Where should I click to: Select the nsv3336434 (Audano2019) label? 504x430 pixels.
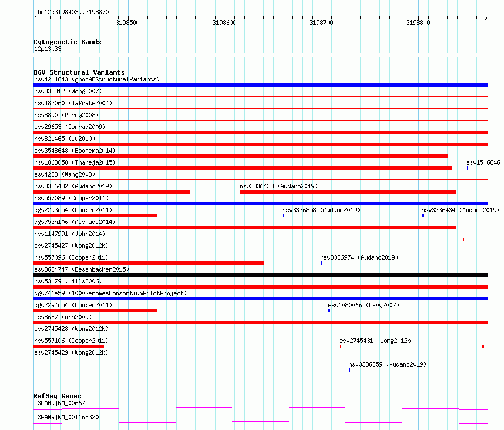(x=460, y=210)
